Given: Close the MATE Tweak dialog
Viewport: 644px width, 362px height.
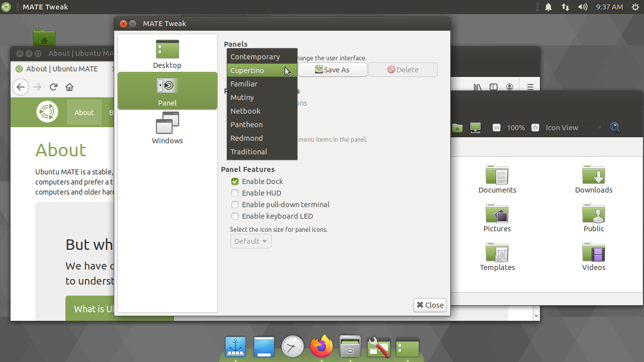Looking at the screenshot, I should tap(430, 305).
